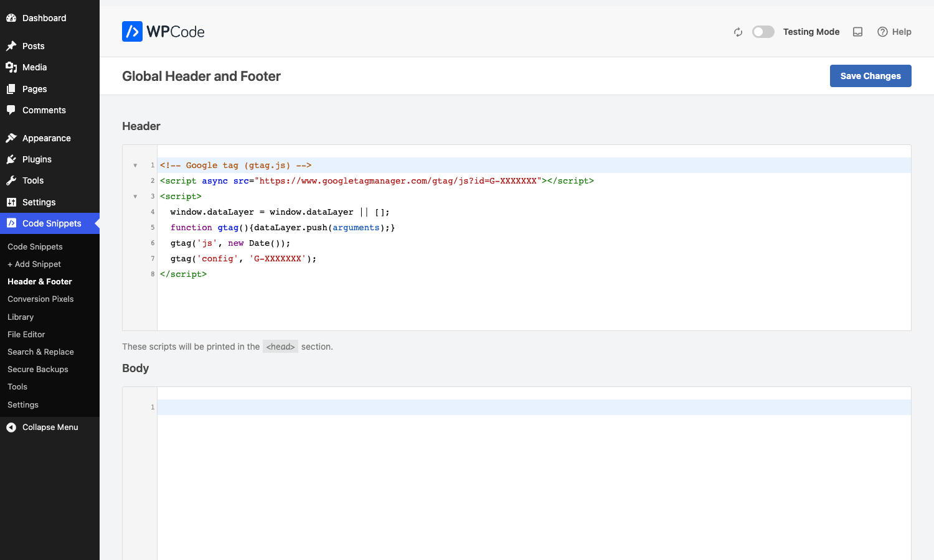The width and height of the screenshot is (934, 560).
Task: Click the WPCode logo icon
Action: (x=132, y=31)
